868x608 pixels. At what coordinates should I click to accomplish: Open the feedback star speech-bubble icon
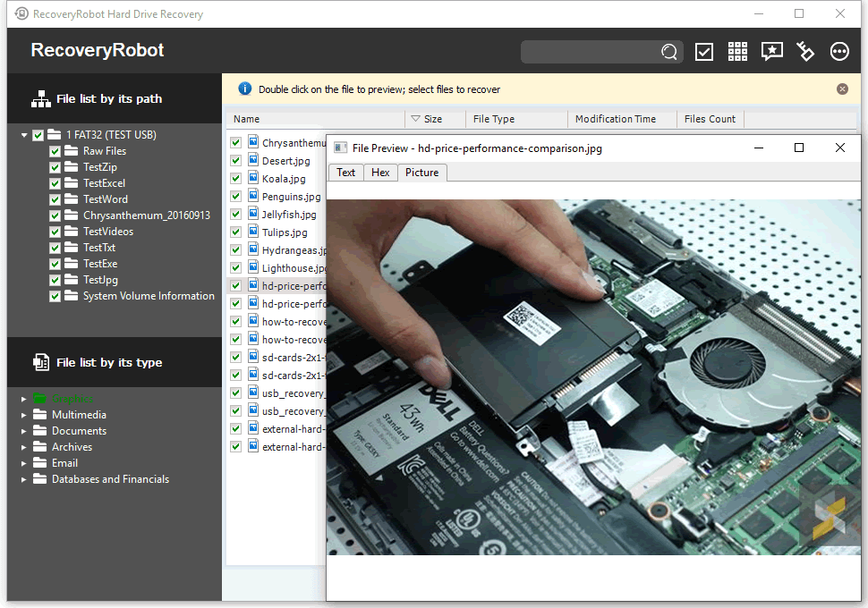(771, 52)
